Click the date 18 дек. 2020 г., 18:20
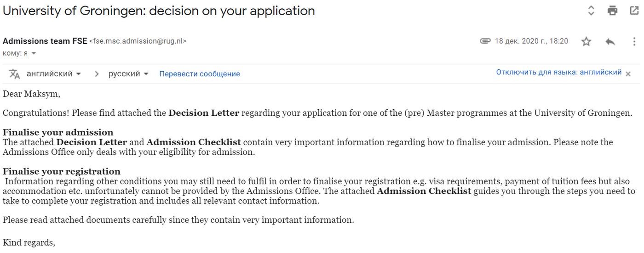644x253 pixels. coord(531,41)
